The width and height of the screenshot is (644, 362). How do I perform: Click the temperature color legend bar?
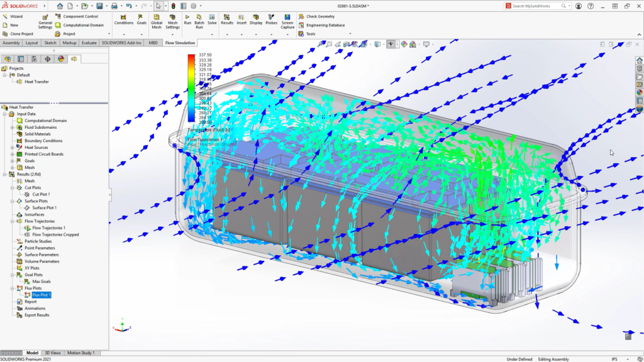point(191,88)
